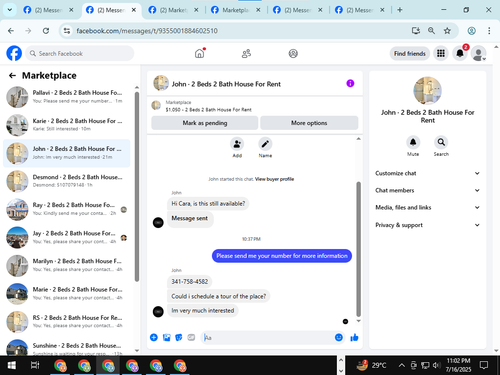Click the conversation list scrollbar
This screenshot has height=375, width=500.
137,187
